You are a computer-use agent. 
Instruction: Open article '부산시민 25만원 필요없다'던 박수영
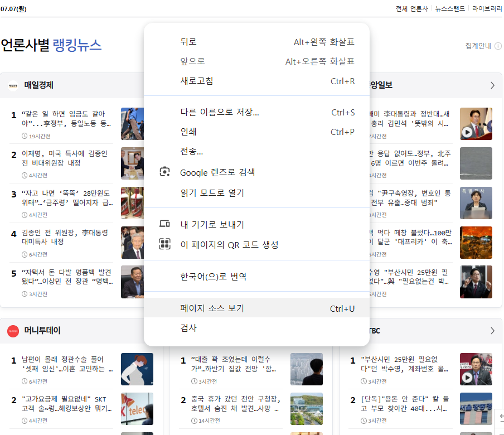(x=404, y=364)
